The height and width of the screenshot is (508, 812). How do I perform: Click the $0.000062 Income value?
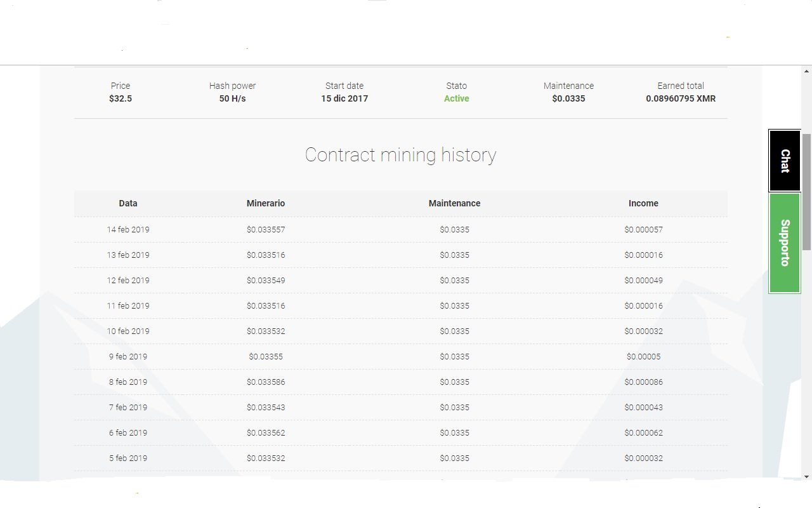(643, 432)
